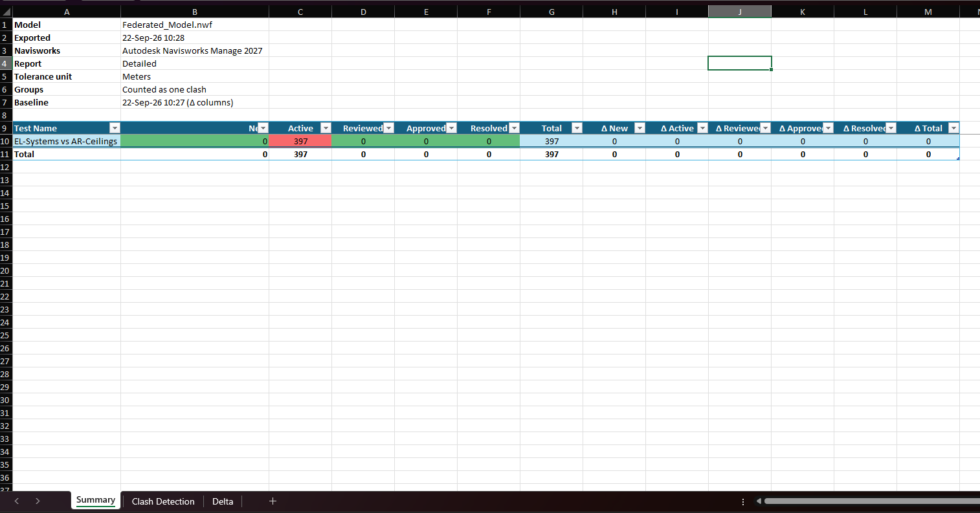Click the green New cell in row 10
This screenshot has width=980, height=513.
point(195,141)
